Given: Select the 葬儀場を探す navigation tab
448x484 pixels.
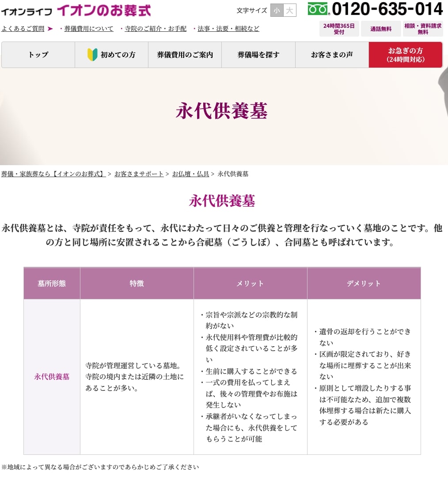Looking at the screenshot, I should pos(258,55).
